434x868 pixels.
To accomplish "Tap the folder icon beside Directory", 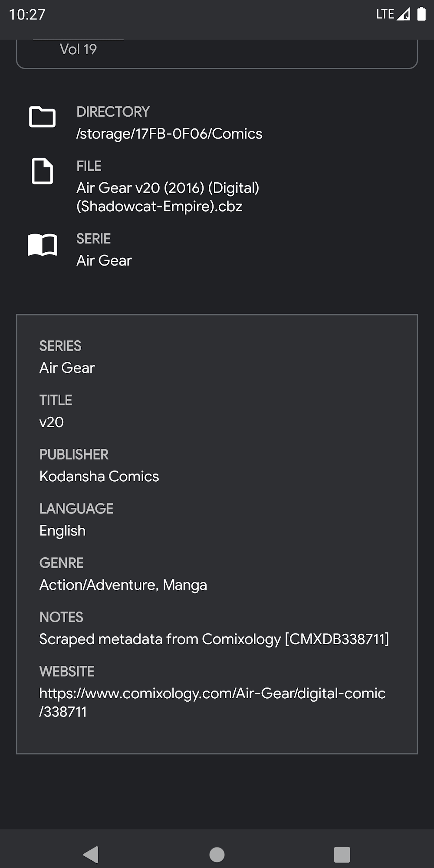I will [42, 117].
